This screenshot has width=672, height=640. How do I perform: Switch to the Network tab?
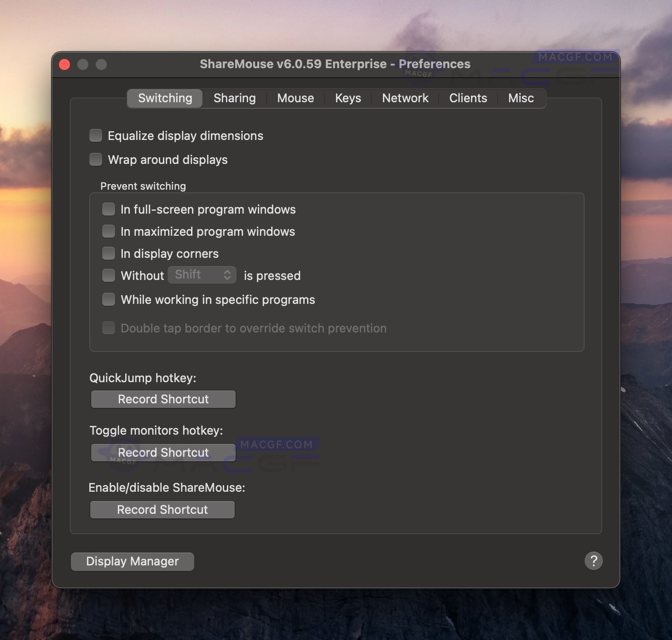405,98
